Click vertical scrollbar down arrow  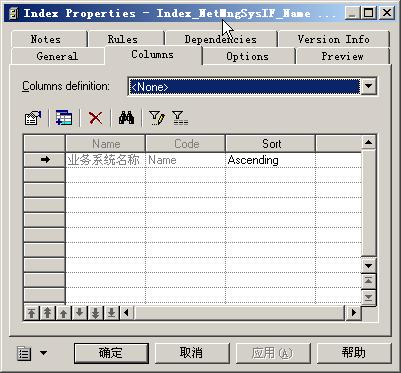click(x=368, y=266)
